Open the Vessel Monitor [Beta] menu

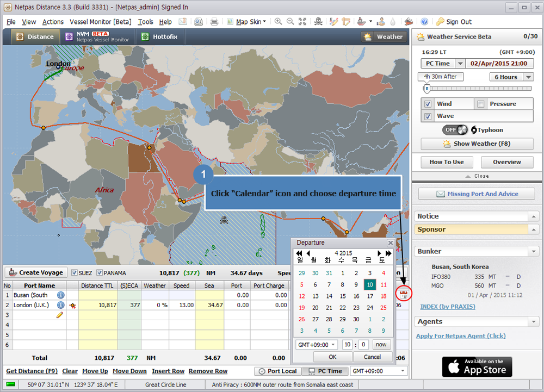pos(101,22)
